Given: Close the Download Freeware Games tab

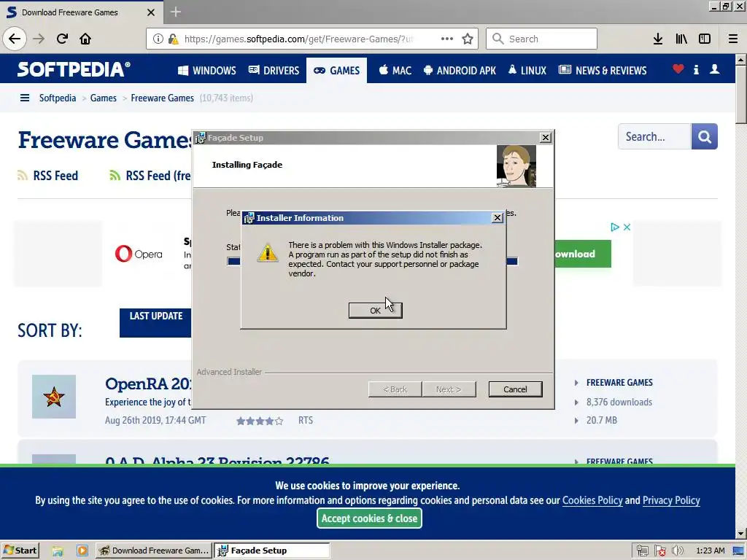Looking at the screenshot, I should 150,12.
